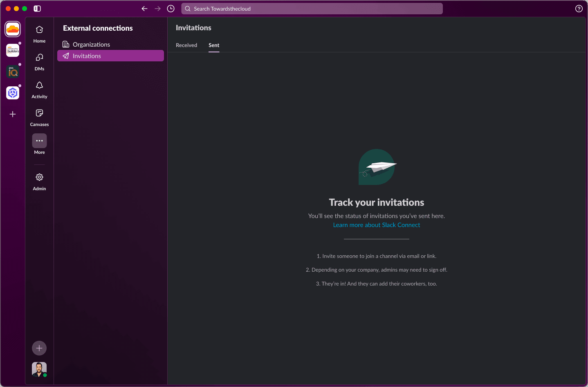Open the Admin settings icon

(39, 177)
